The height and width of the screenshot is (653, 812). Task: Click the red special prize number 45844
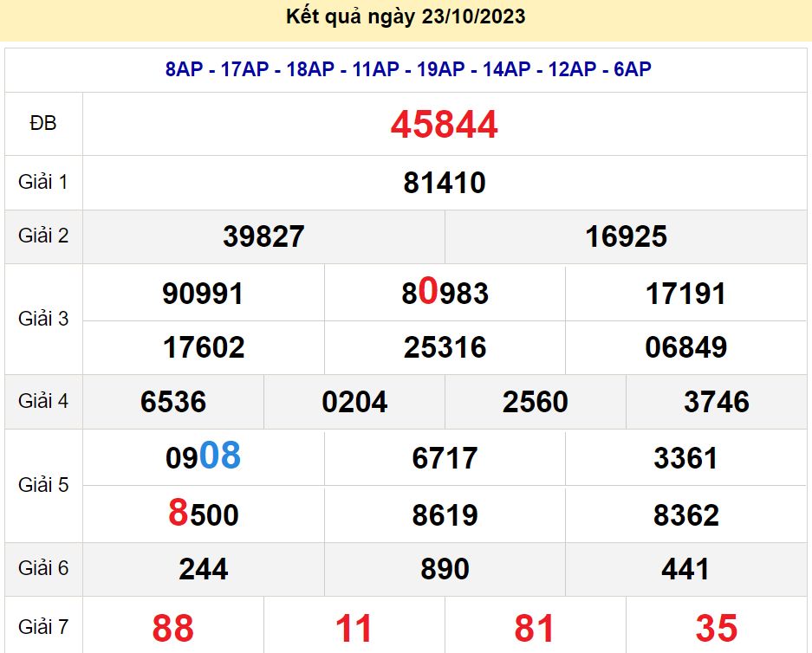click(x=444, y=125)
